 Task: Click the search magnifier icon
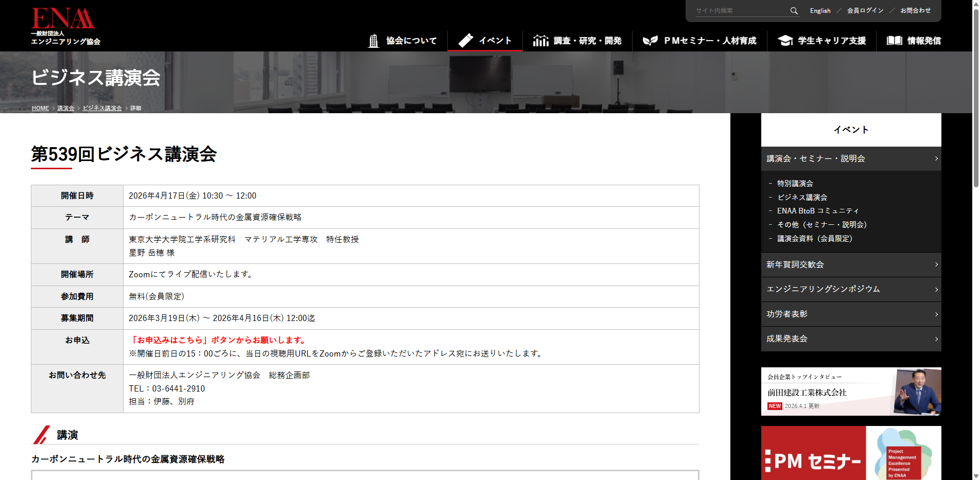(x=794, y=11)
